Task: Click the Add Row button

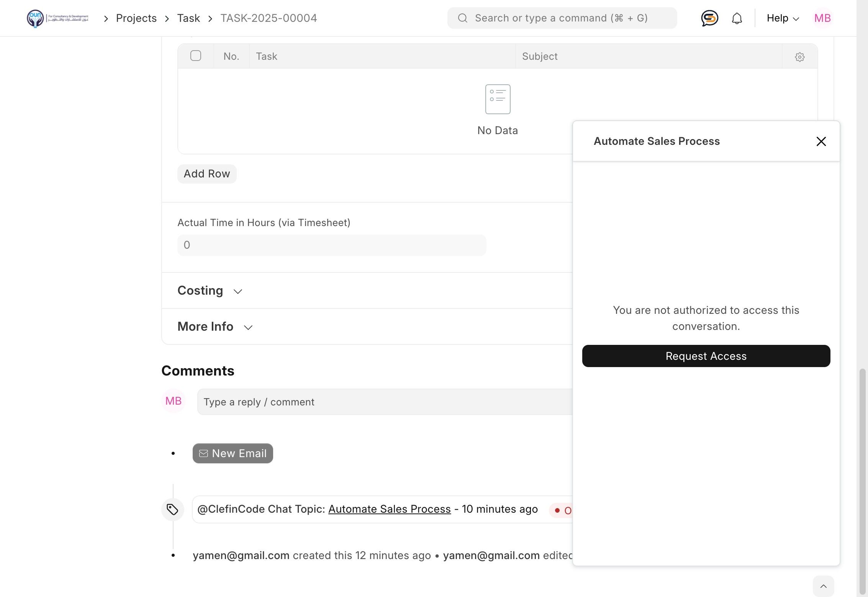Action: coord(206,174)
